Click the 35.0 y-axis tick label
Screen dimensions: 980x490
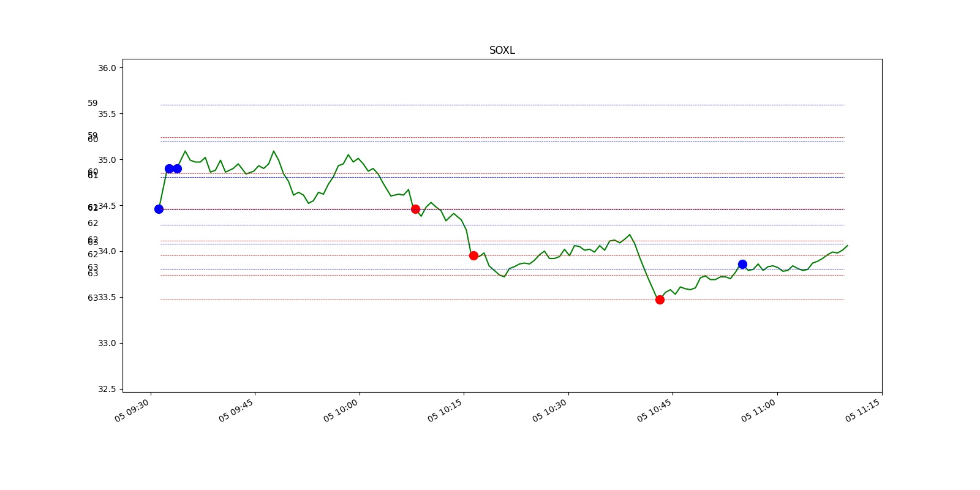[x=107, y=160]
